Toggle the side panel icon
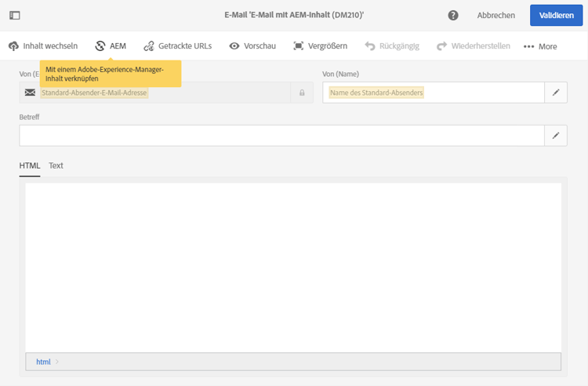The width and height of the screenshot is (588, 386). coord(15,16)
